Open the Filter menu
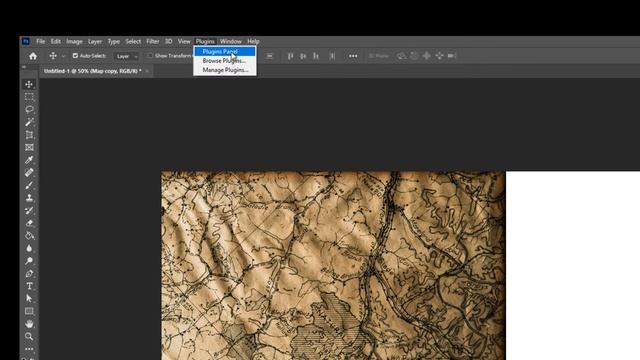The image size is (640, 360). coord(153,41)
